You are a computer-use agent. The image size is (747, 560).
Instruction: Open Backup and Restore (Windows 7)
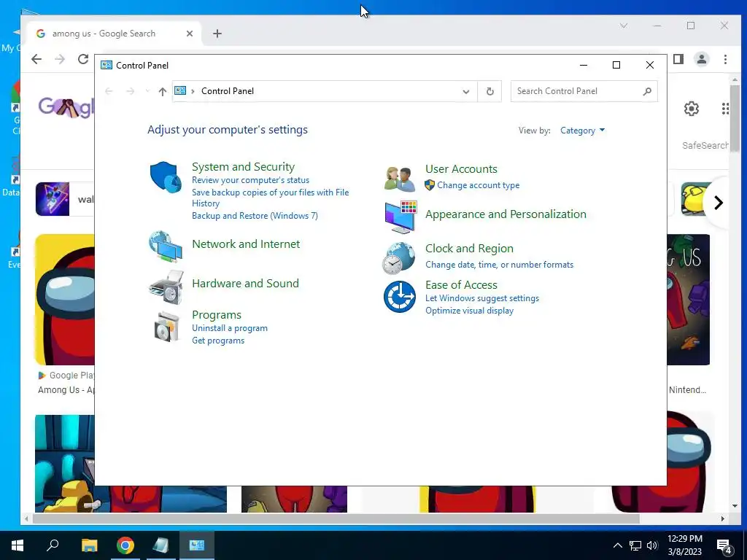pyautogui.click(x=255, y=216)
